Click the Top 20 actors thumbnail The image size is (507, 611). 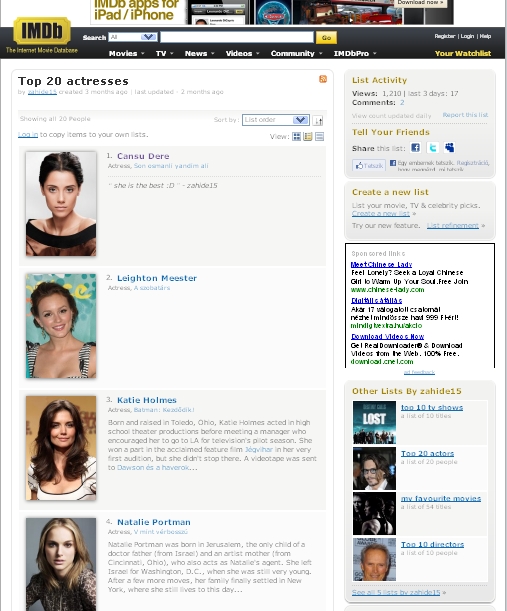pyautogui.click(x=374, y=468)
